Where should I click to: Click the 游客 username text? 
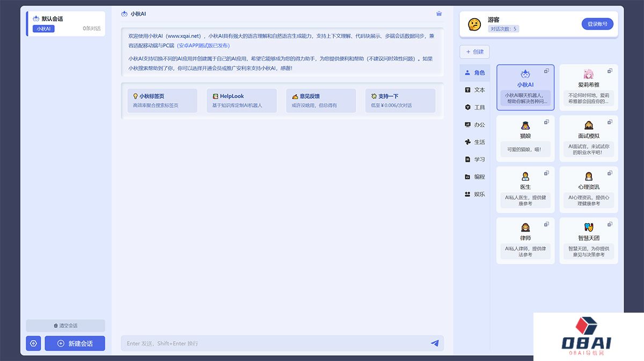click(494, 19)
